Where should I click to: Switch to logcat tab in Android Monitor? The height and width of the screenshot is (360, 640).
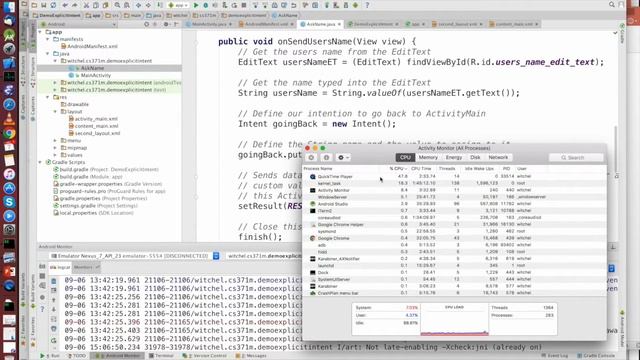pos(60,267)
